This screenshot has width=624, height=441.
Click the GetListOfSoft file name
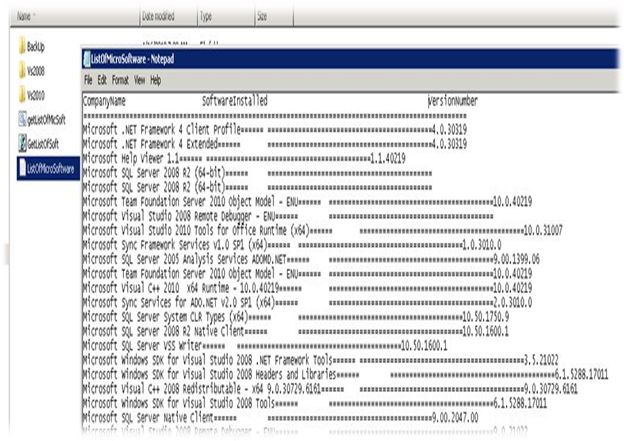click(x=43, y=144)
